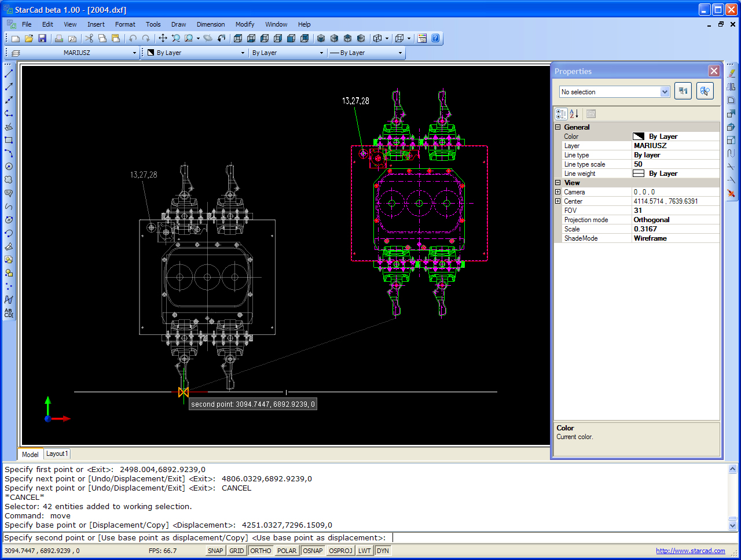Select the Line draw tool
Viewport: 741px width, 560px height.
(9, 73)
